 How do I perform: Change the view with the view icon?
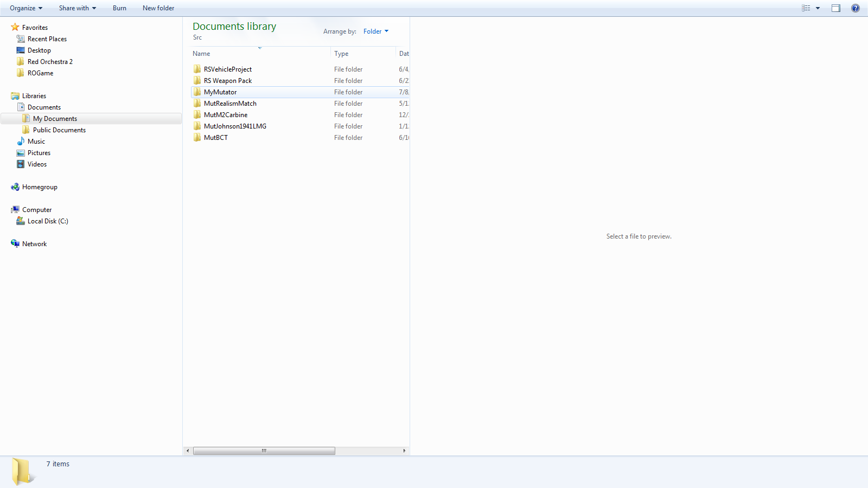click(x=806, y=8)
